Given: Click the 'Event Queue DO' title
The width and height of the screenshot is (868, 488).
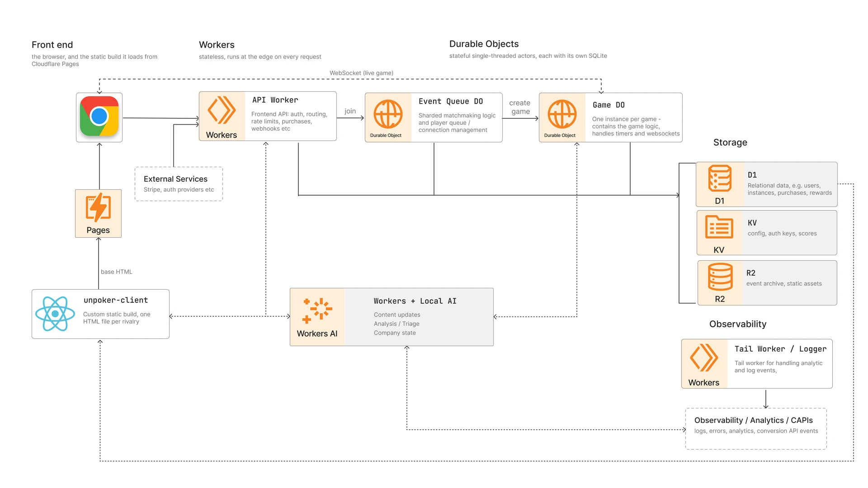Looking at the screenshot, I should pos(451,101).
